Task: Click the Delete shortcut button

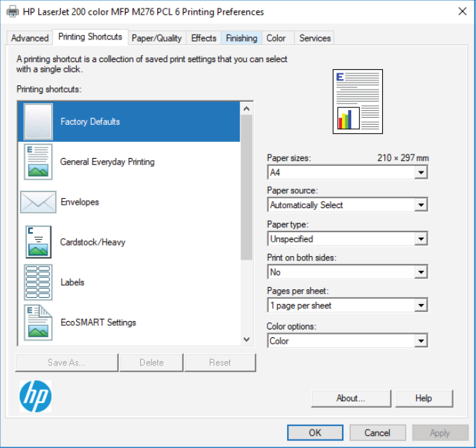Action: pyautogui.click(x=152, y=363)
